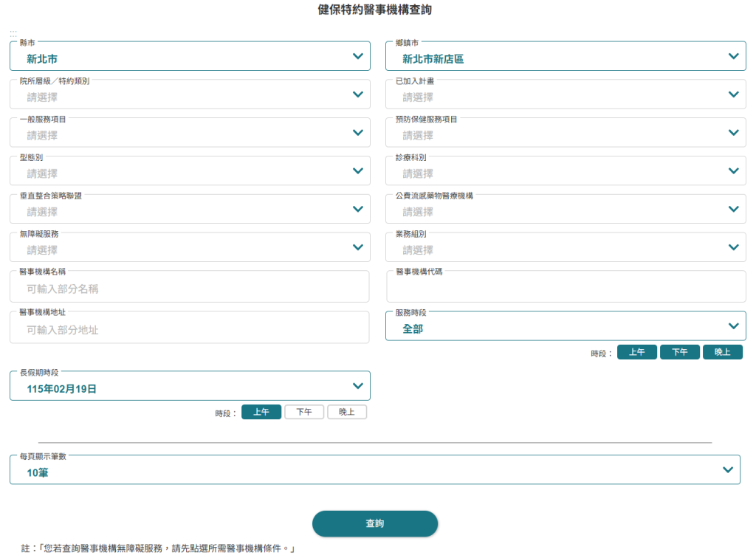Toggle 下午 under 長假期時段
756x558 pixels.
pyautogui.click(x=304, y=413)
